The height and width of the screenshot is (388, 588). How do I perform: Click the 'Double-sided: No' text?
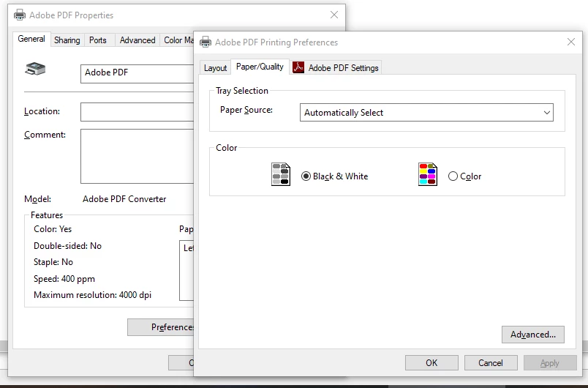pyautogui.click(x=67, y=246)
